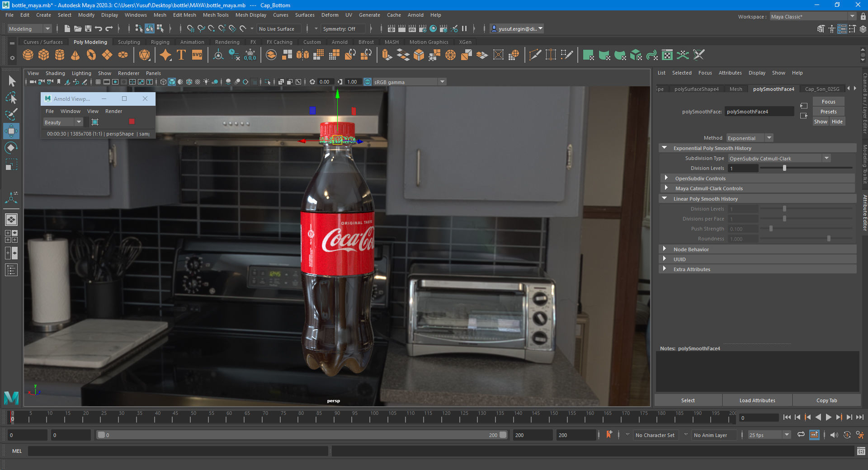This screenshot has height=470, width=868.
Task: Choose the Move tool in the Tool Box
Action: 11,131
